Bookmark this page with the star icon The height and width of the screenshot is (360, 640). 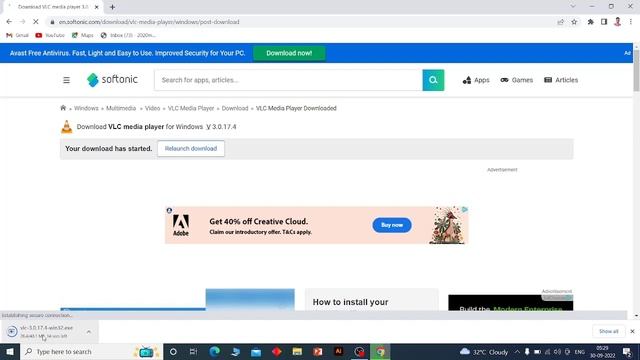tap(574, 22)
